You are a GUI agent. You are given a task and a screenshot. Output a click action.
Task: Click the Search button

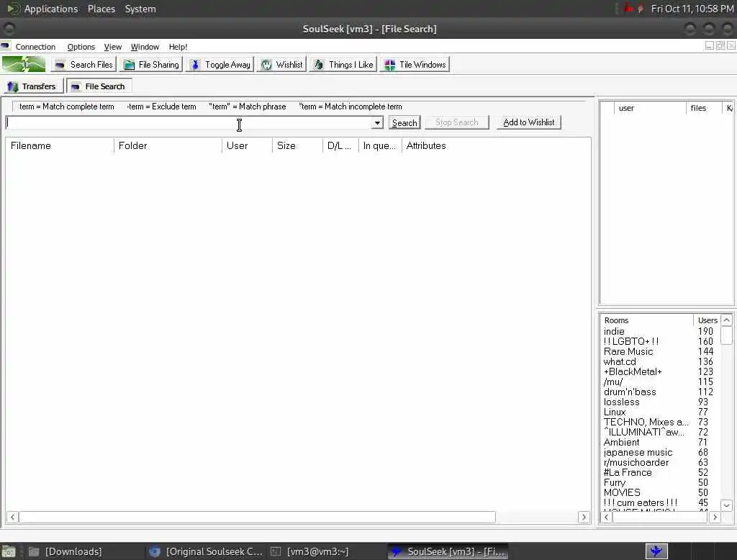pos(404,122)
